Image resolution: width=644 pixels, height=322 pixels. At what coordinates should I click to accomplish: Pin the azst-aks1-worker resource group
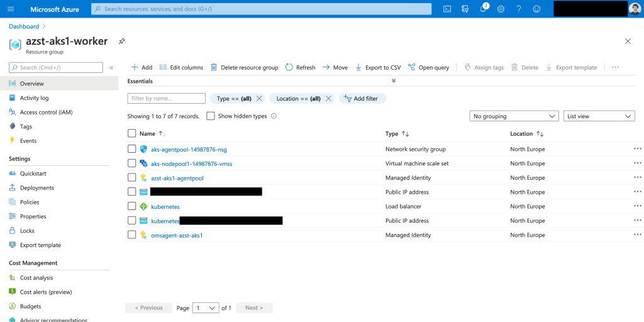click(122, 41)
